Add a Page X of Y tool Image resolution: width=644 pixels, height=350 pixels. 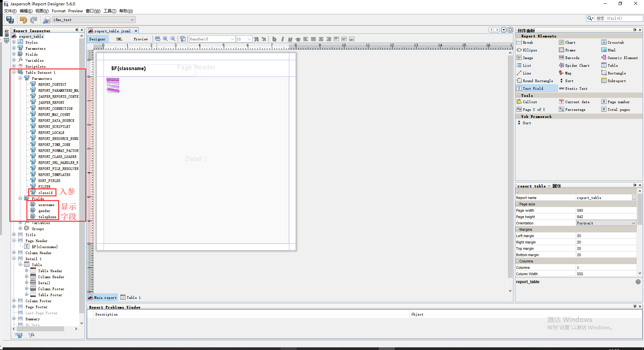point(534,109)
